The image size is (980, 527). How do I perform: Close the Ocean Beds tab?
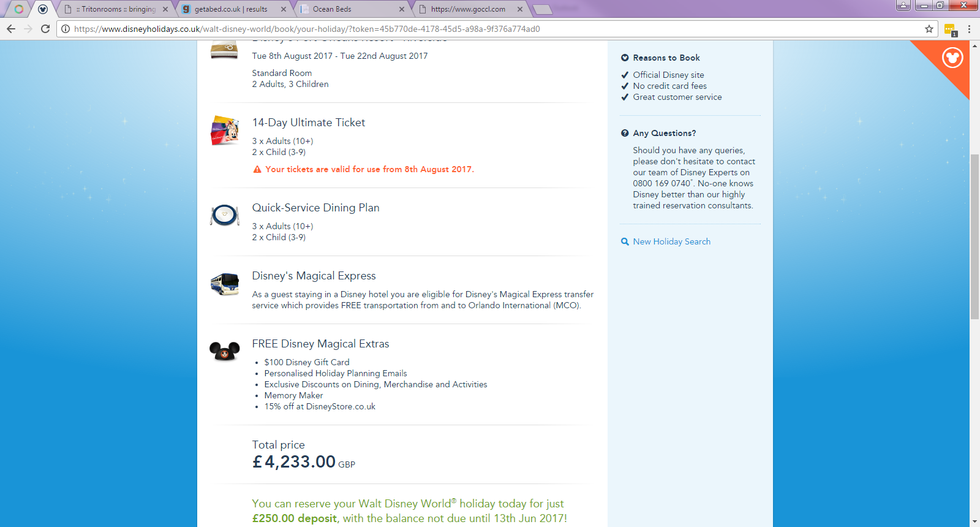coord(402,9)
